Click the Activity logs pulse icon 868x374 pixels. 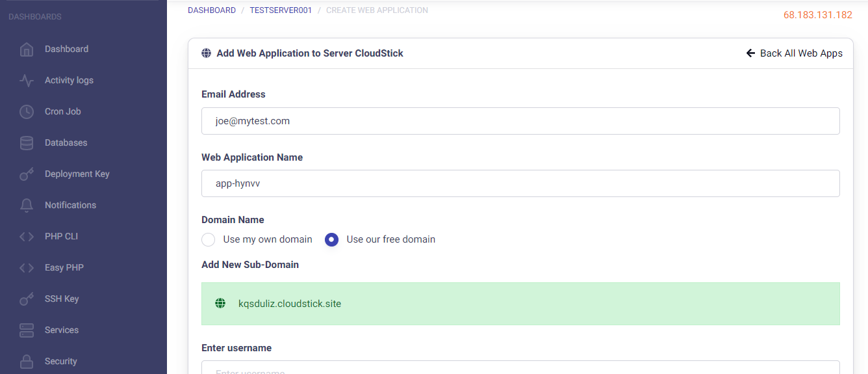click(x=27, y=81)
